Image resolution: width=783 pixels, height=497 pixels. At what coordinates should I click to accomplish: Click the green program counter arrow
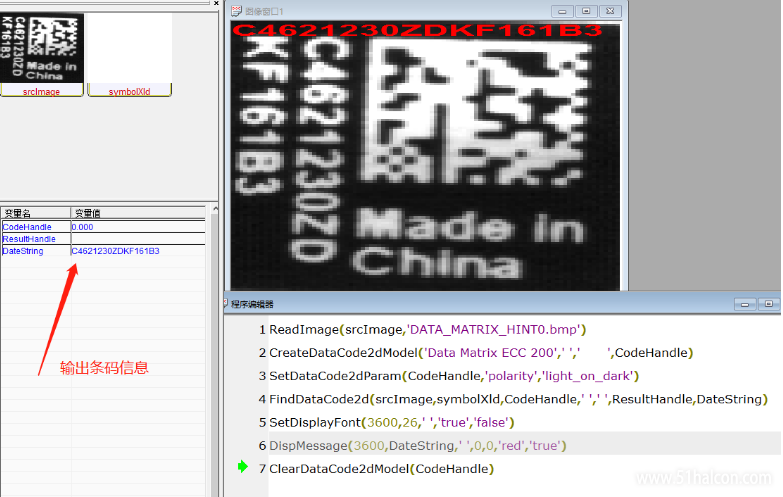243,467
